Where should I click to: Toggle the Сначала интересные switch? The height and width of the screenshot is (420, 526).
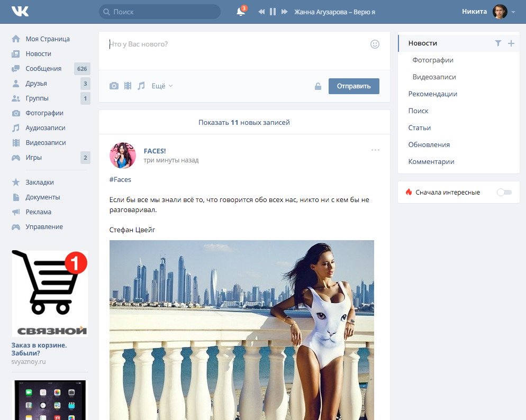point(504,193)
